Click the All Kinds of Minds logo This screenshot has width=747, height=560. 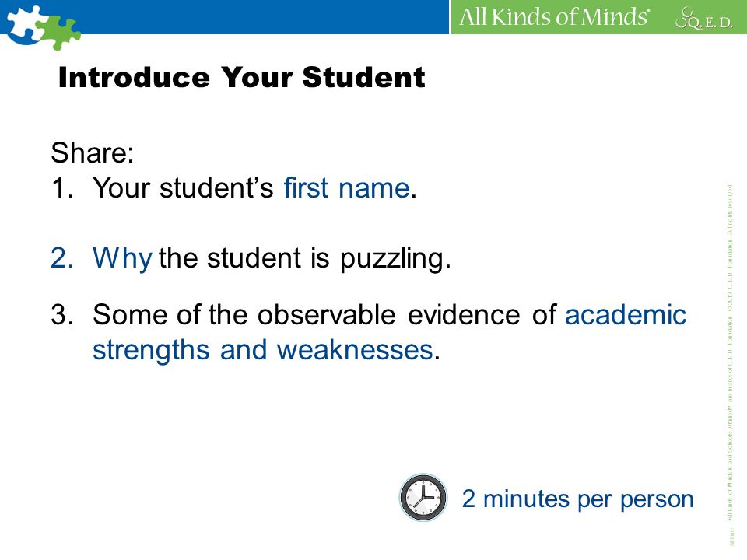pyautogui.click(x=554, y=16)
